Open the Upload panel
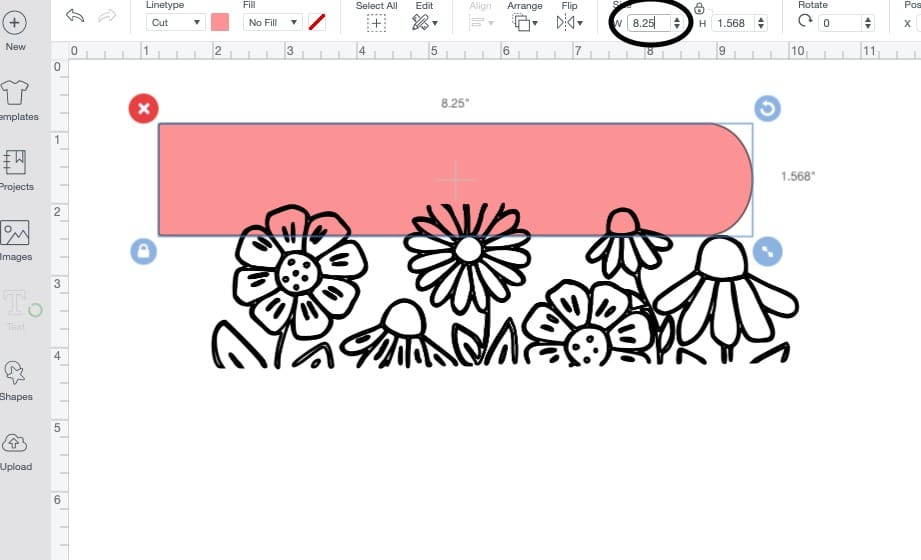Screen dimensions: 921x560 pyautogui.click(x=14, y=442)
